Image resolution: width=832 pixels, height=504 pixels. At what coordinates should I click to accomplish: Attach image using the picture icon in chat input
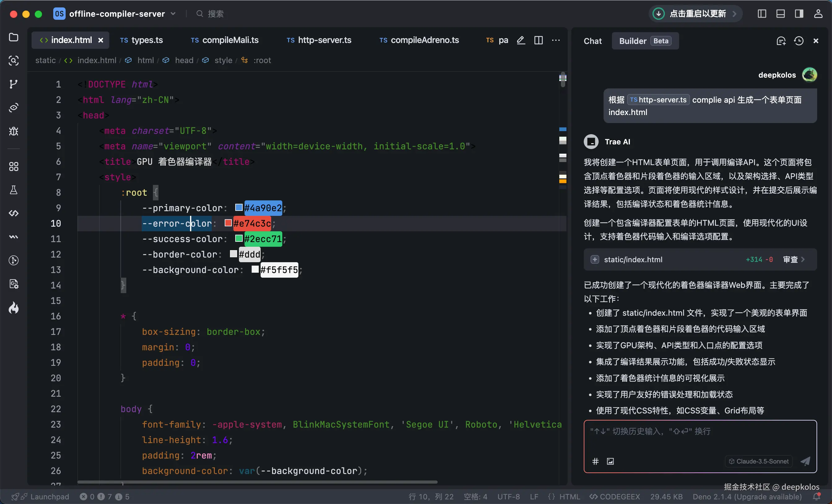point(610,461)
